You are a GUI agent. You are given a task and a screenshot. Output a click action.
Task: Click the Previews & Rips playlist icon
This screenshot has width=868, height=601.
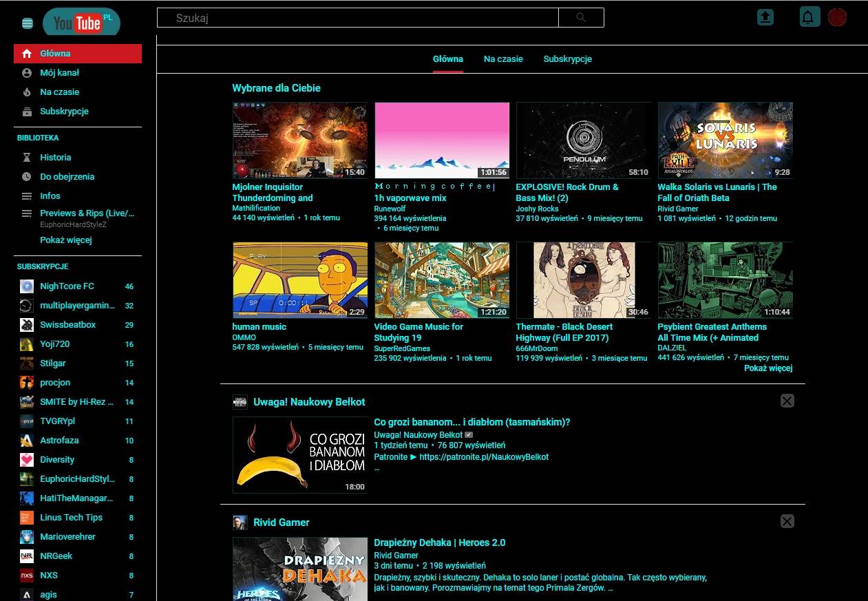click(x=27, y=213)
